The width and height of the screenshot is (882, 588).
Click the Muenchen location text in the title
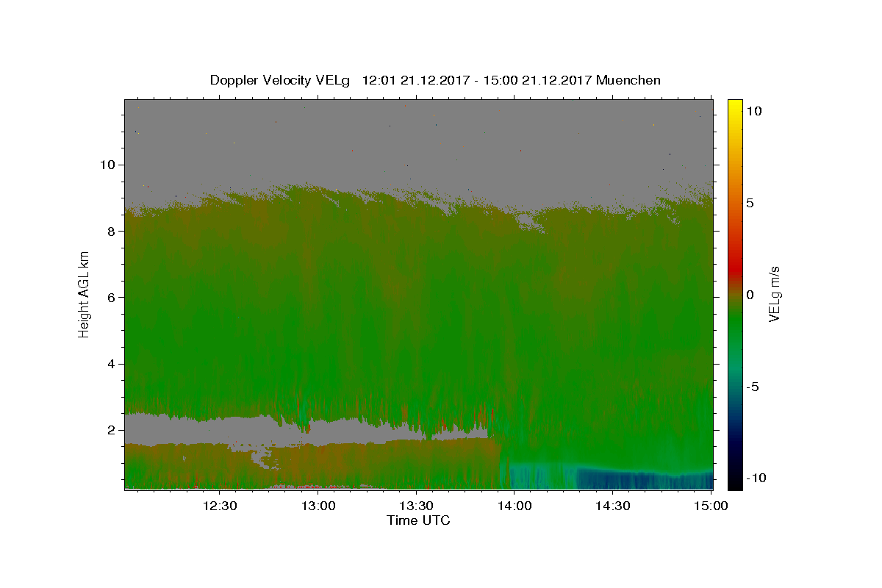628,80
